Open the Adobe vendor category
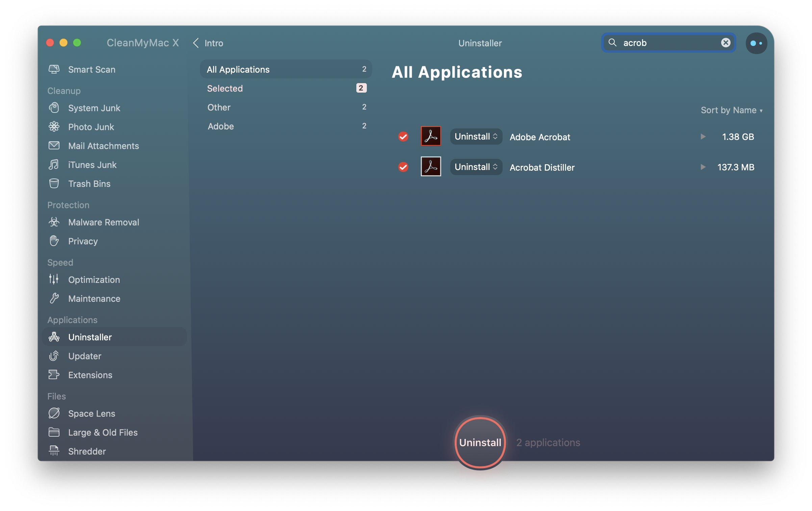The width and height of the screenshot is (812, 511). (x=221, y=126)
